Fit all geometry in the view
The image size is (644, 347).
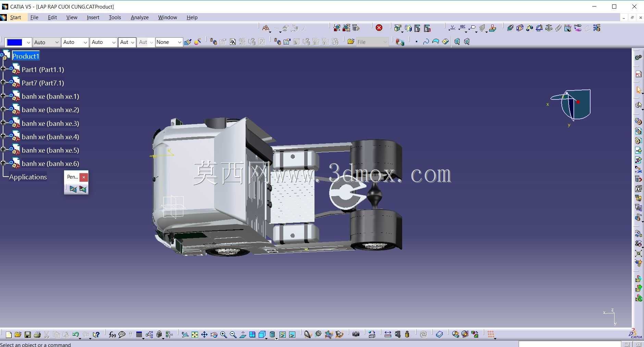coord(195,335)
